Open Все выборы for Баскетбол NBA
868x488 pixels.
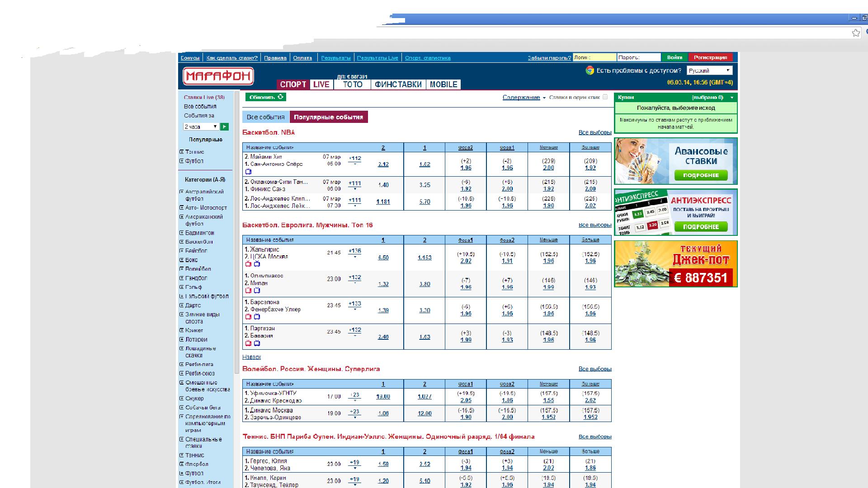pos(595,132)
